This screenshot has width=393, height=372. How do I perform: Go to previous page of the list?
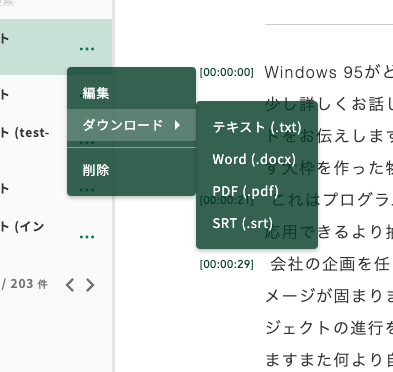tap(70, 285)
